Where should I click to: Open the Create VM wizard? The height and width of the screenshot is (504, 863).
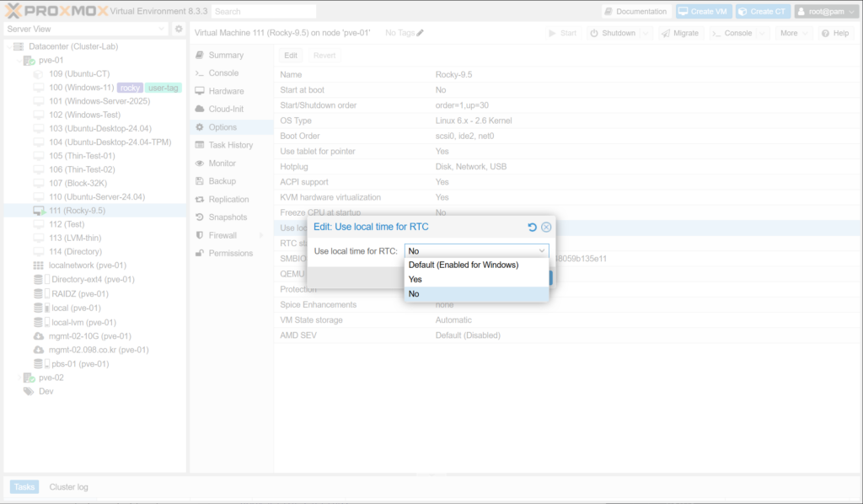pyautogui.click(x=703, y=12)
